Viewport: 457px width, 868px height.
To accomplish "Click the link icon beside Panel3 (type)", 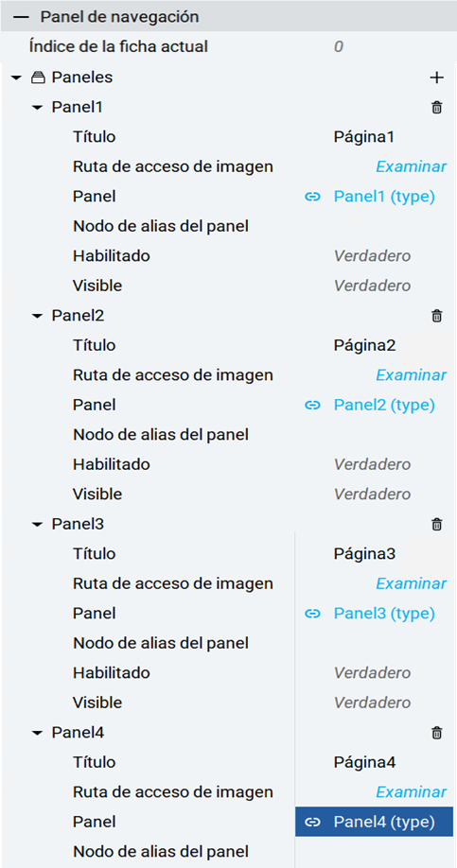I will click(x=313, y=614).
